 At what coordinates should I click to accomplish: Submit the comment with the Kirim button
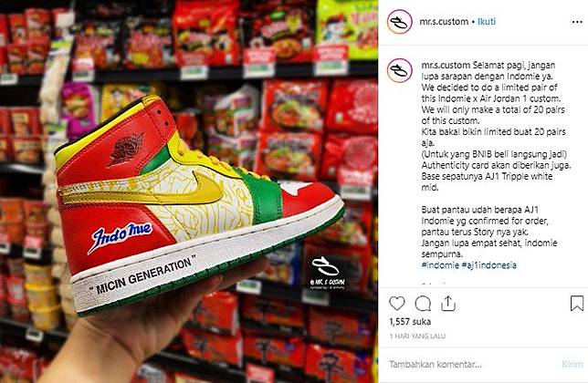pos(572,364)
